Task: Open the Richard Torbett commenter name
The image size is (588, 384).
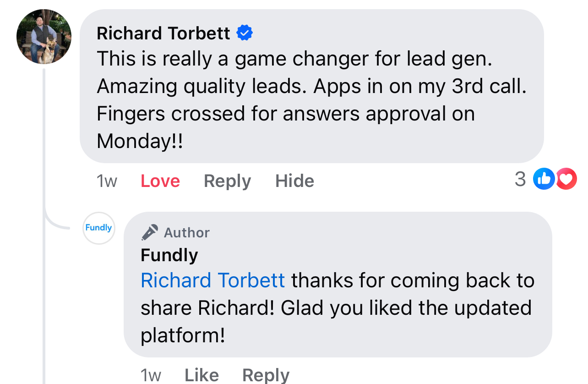Action: [163, 33]
